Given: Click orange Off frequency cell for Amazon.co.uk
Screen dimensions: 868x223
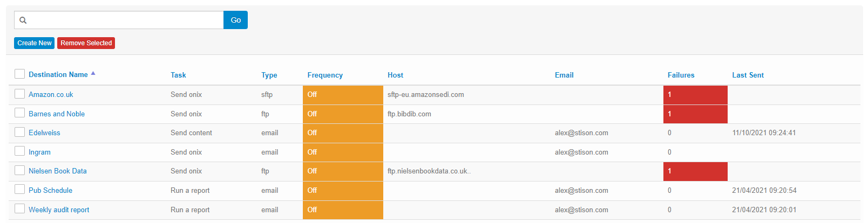Looking at the screenshot, I should (343, 95).
